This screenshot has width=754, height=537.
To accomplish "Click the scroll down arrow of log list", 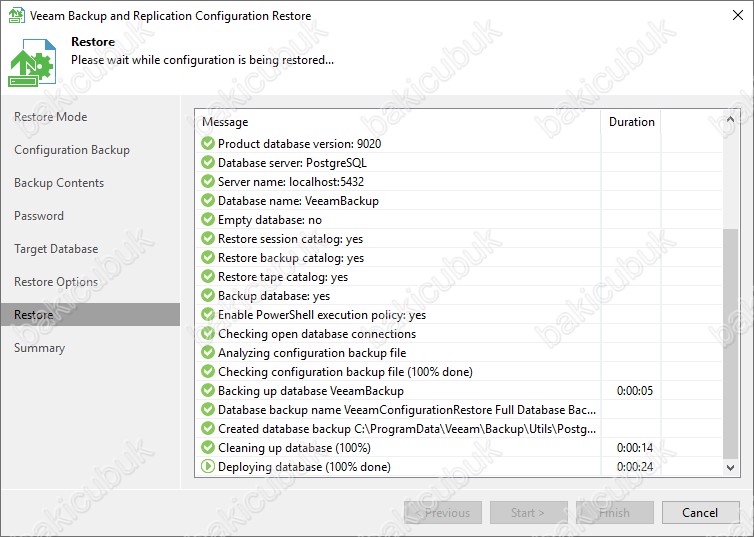I will [730, 467].
